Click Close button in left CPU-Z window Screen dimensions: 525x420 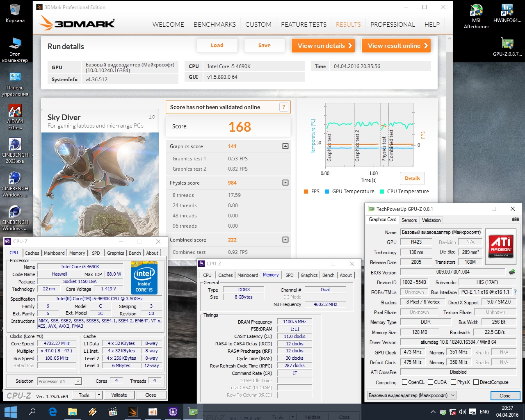(151, 395)
